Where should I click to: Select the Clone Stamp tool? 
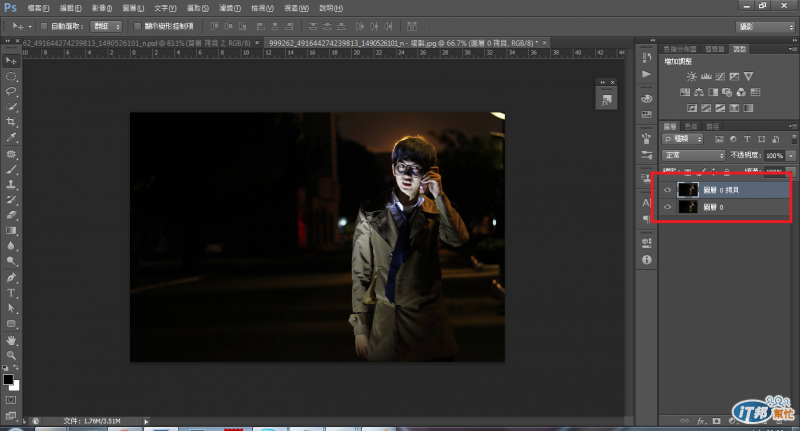pos(11,185)
